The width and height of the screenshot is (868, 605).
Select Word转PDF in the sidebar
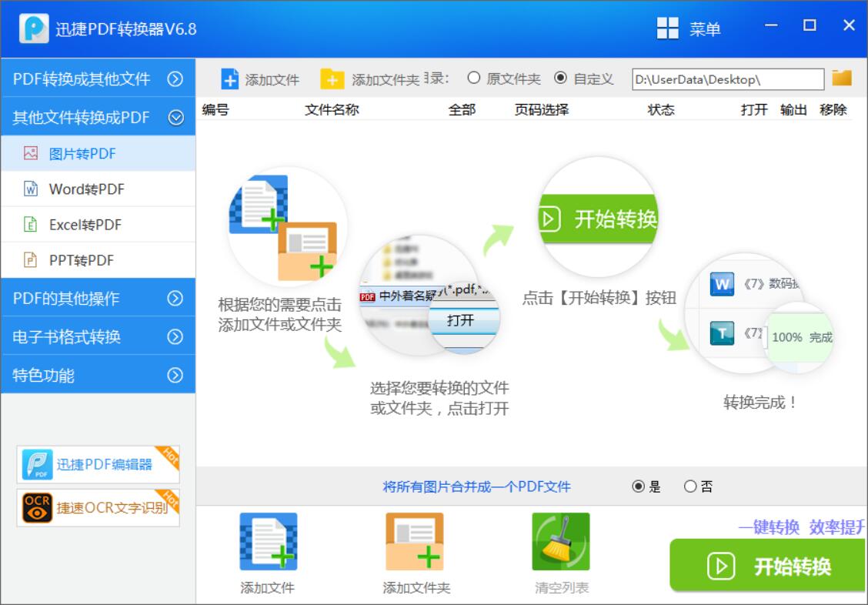click(x=98, y=189)
